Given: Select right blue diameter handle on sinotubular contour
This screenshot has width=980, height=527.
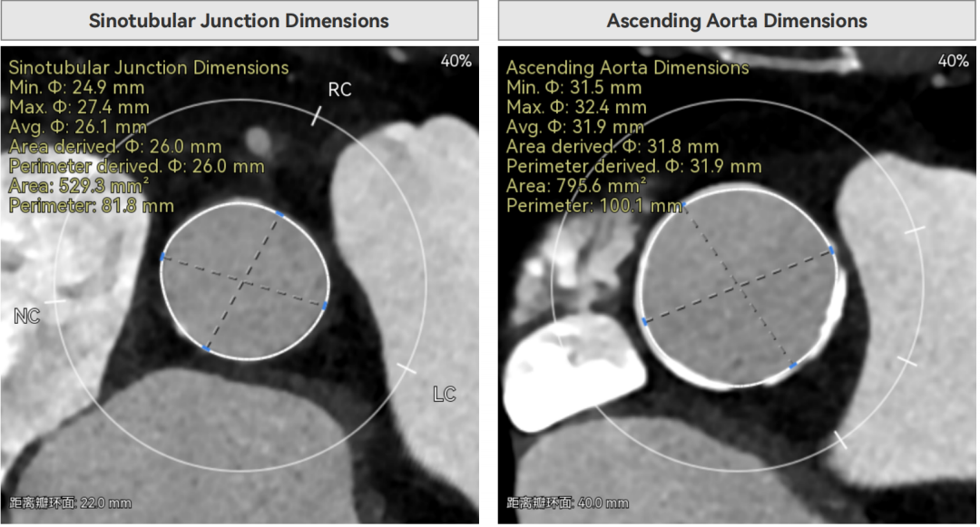Looking at the screenshot, I should click(x=324, y=306).
